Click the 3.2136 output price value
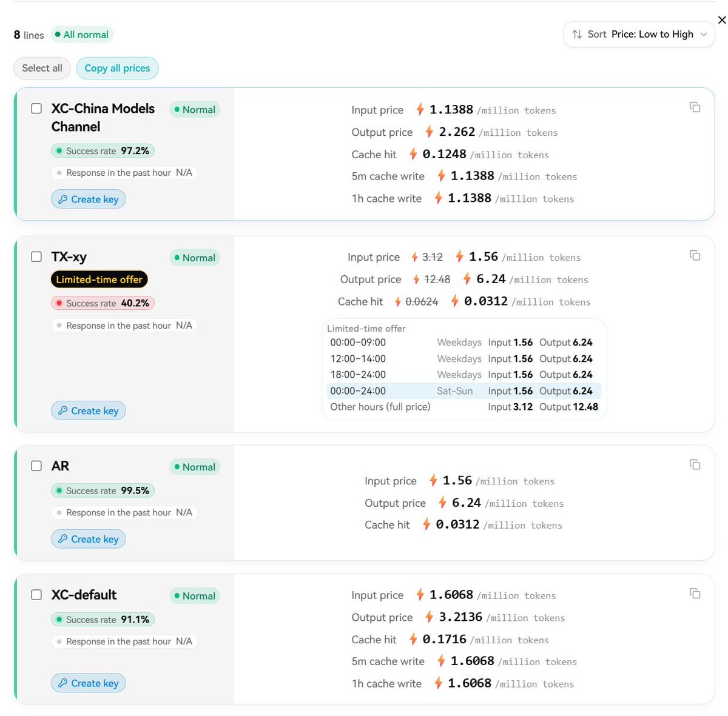Viewport: 728px width, 716px height. point(460,617)
